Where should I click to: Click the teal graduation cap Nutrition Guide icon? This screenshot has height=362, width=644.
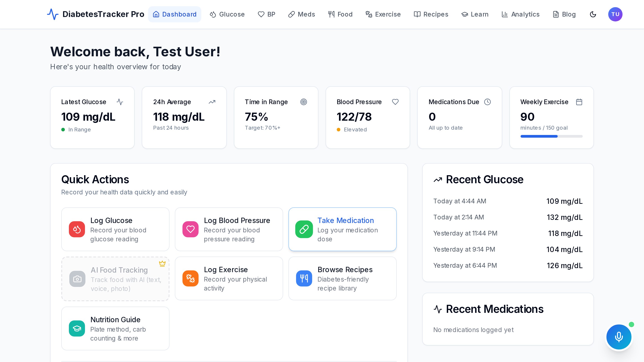(77, 328)
